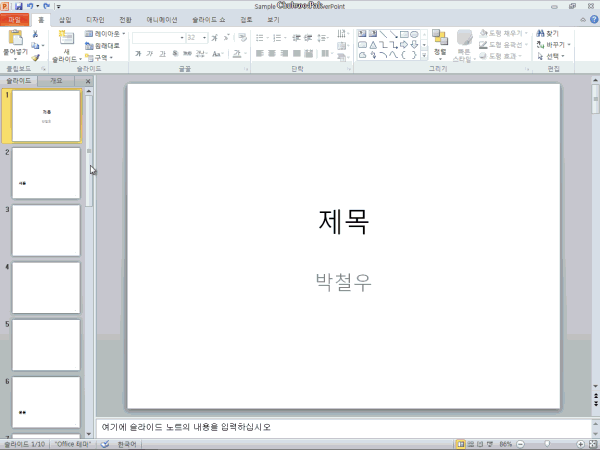Open the 선택 select dropdown
The height and width of the screenshot is (450, 600).
pos(550,56)
